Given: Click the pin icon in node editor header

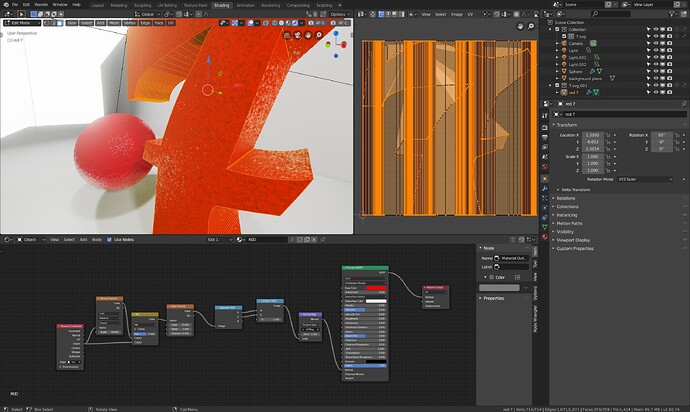Looking at the screenshot, I should 323,239.
